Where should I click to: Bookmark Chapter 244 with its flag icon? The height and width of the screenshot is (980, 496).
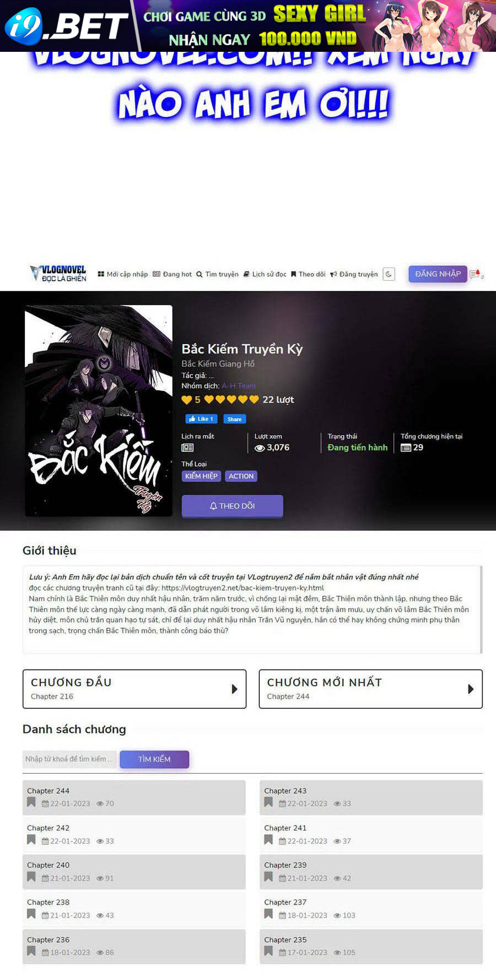point(31,802)
